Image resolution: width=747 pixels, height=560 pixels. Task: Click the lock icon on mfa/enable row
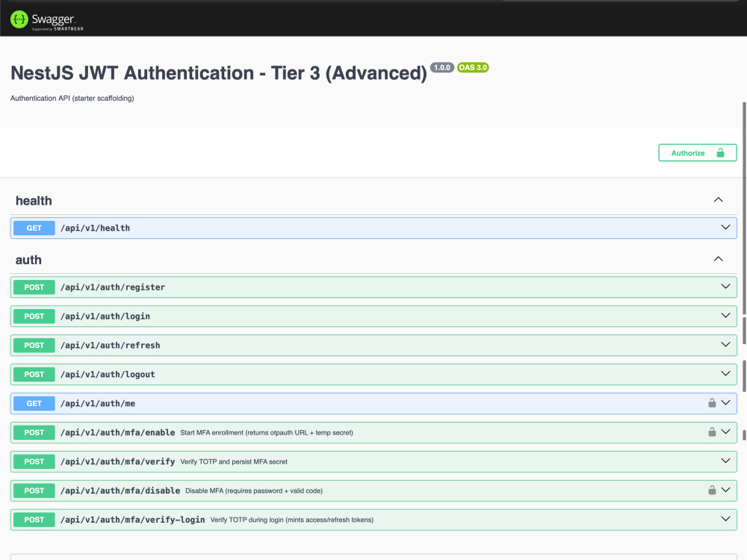click(x=712, y=432)
